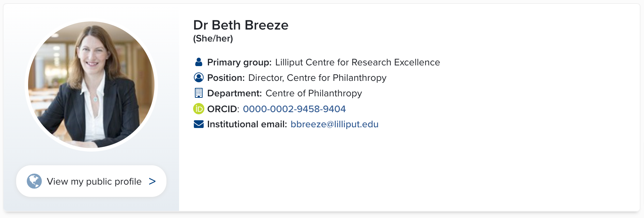Click the "Institutional email:" label
This screenshot has height=218, width=644.
247,124
